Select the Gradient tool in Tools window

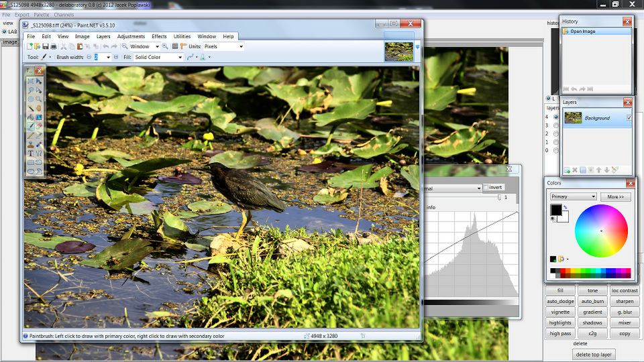(x=39, y=117)
